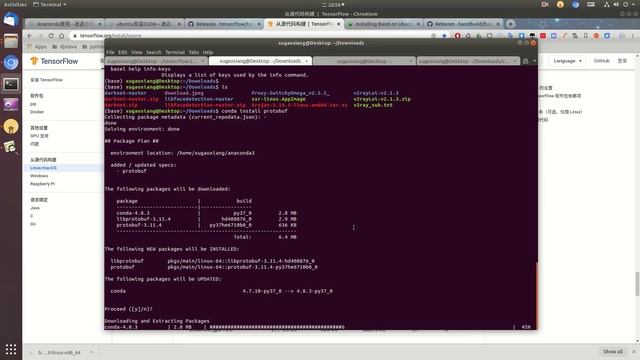Open the terminal Tabs menu
This screenshot has width=640, height=360.
pos(193,52)
